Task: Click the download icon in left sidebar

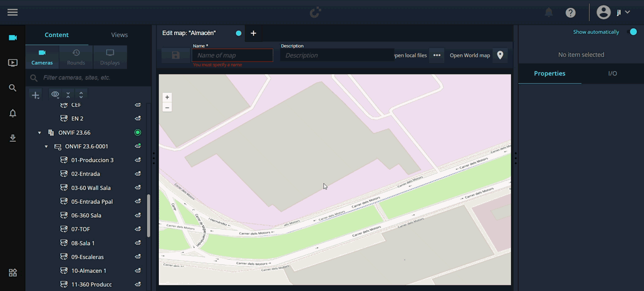Action: click(x=12, y=138)
